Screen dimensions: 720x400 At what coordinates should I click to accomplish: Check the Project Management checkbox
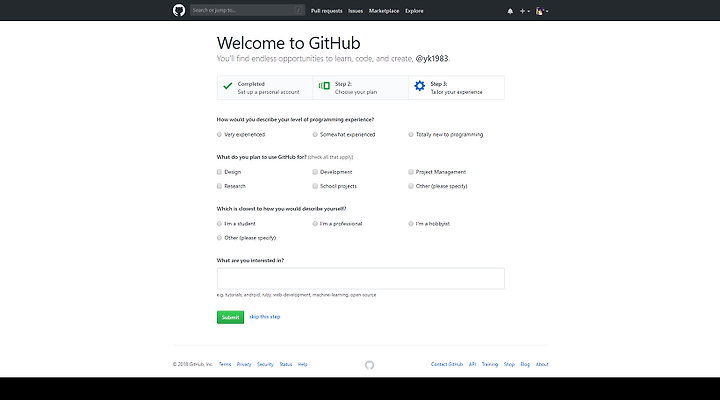tap(411, 172)
